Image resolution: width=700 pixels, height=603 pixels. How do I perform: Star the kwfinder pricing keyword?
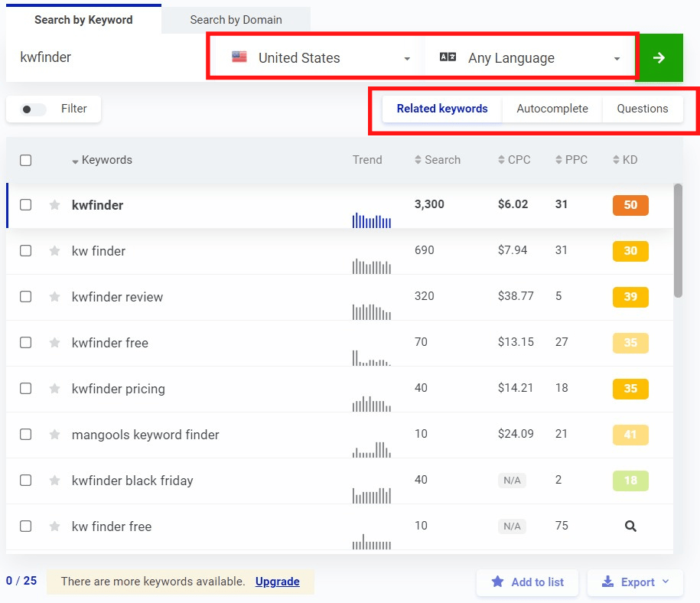click(x=54, y=389)
